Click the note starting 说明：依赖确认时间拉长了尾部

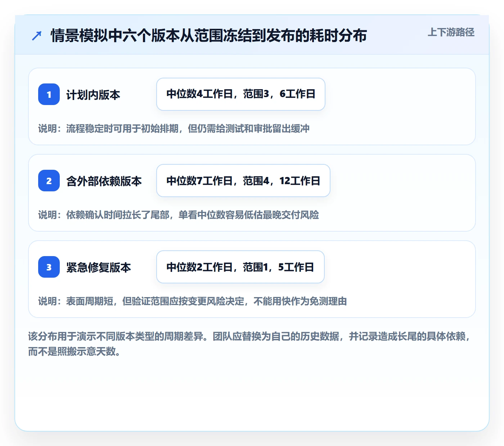click(x=179, y=215)
